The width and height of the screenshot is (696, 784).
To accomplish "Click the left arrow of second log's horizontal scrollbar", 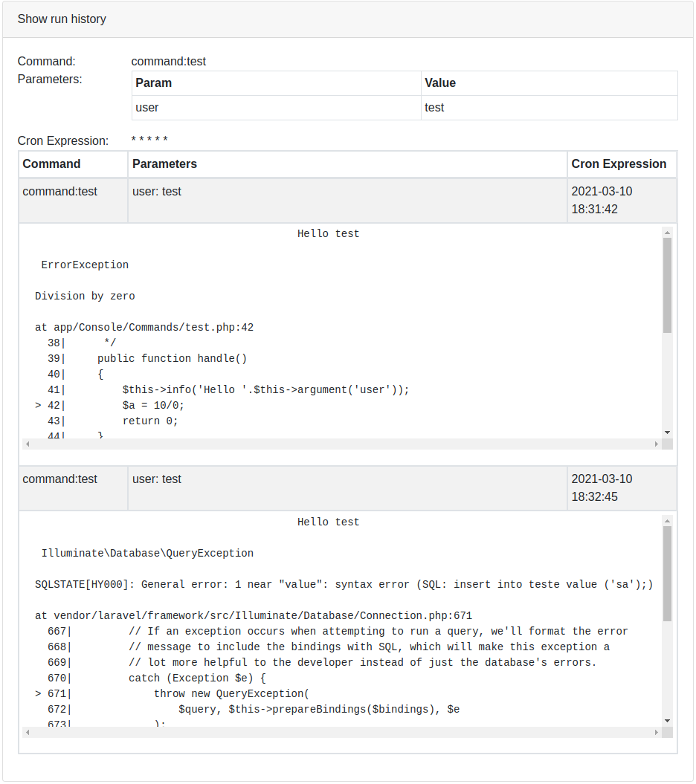I will point(28,733).
